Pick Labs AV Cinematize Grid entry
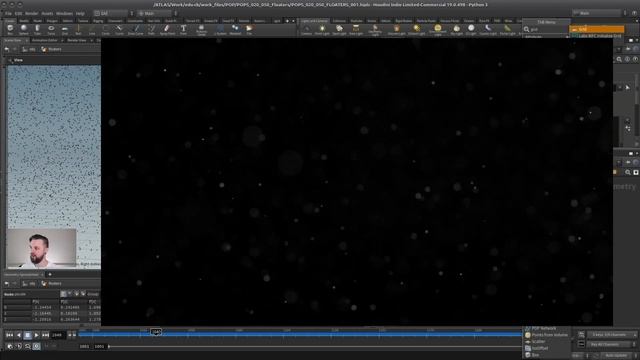This screenshot has width=640, height=360. click(597, 36)
